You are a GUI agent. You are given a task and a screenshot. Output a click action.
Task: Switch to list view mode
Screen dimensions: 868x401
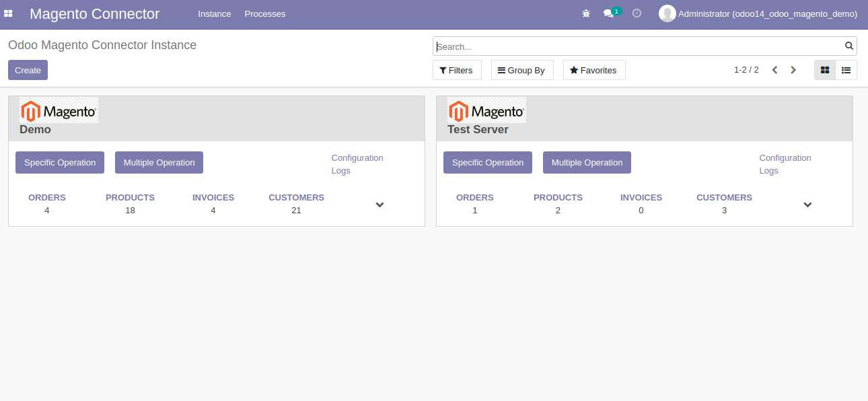tap(846, 69)
